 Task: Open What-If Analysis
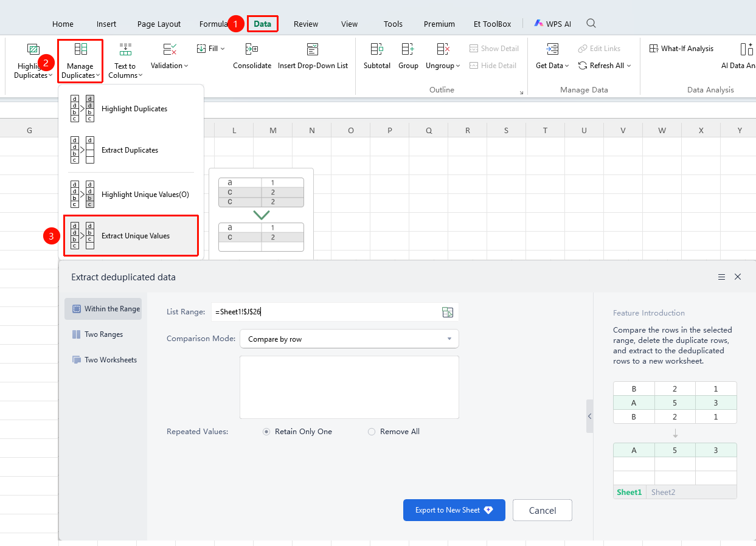[682, 49]
